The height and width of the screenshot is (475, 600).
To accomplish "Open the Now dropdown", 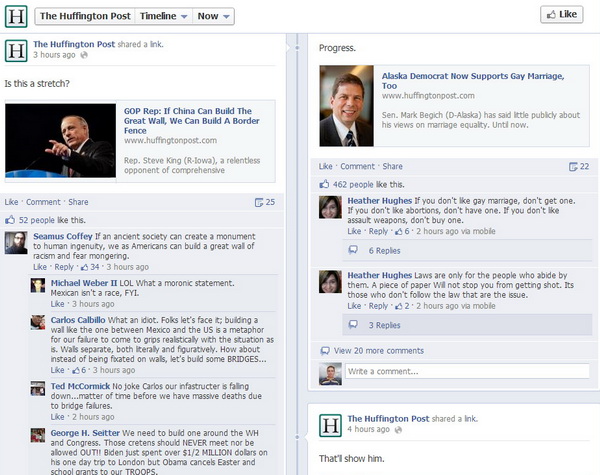I will click(213, 16).
